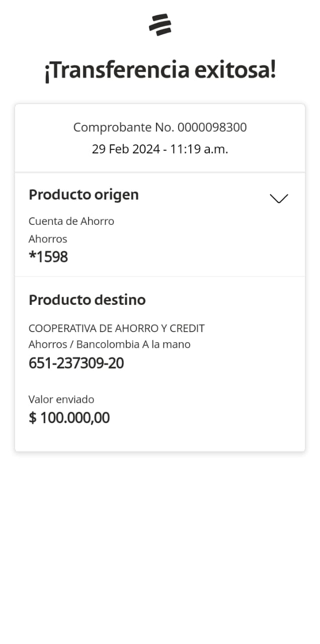Tap the Bancolombia A la mano text
320x644 pixels.
pos(133,345)
